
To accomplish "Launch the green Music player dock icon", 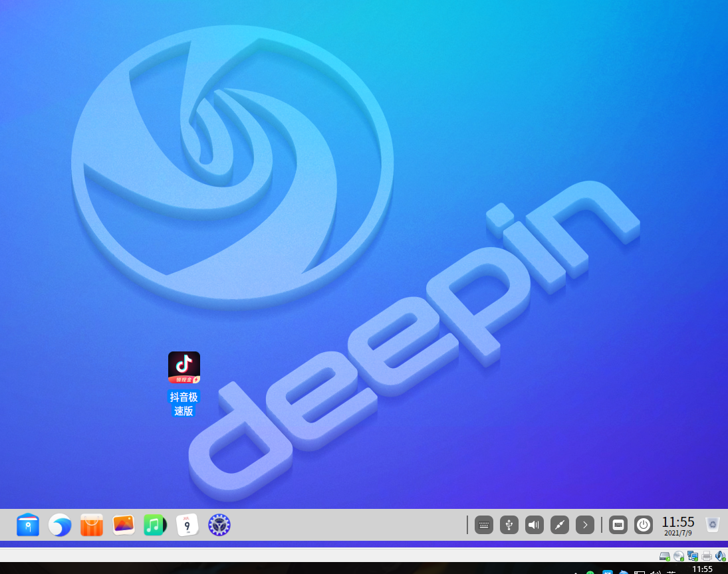I will pyautogui.click(x=155, y=525).
